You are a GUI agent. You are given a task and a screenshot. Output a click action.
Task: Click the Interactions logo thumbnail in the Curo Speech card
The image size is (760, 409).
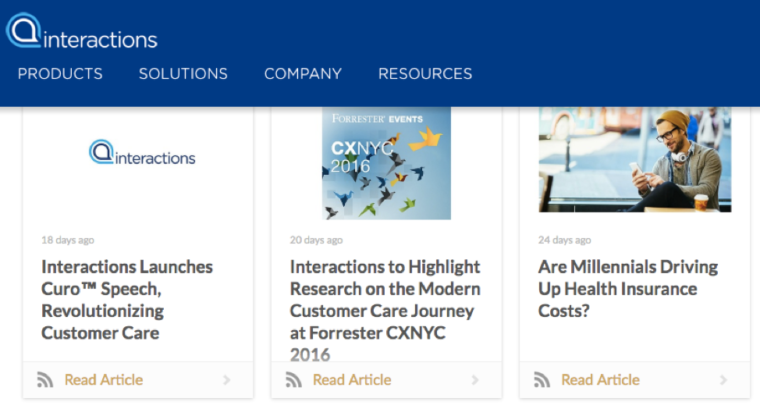point(142,153)
